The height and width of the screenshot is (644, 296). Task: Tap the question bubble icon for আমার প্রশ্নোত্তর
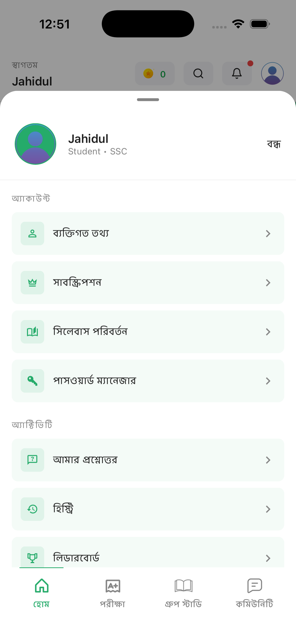pos(32,460)
